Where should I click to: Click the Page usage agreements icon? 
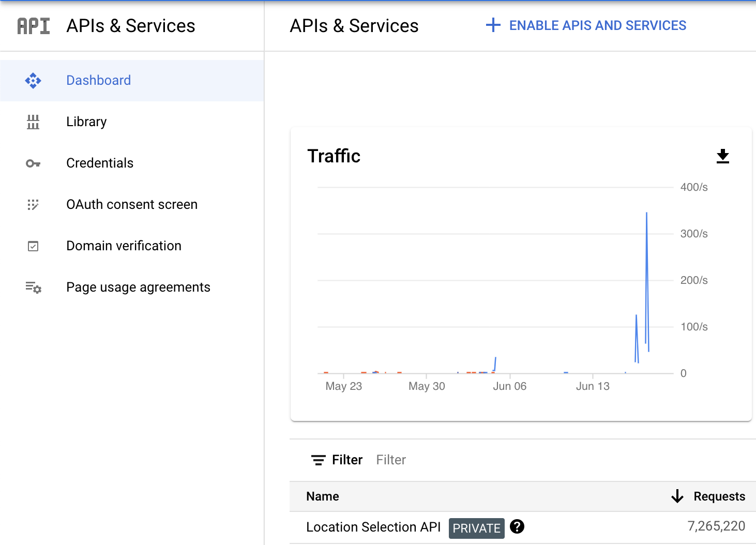point(33,287)
